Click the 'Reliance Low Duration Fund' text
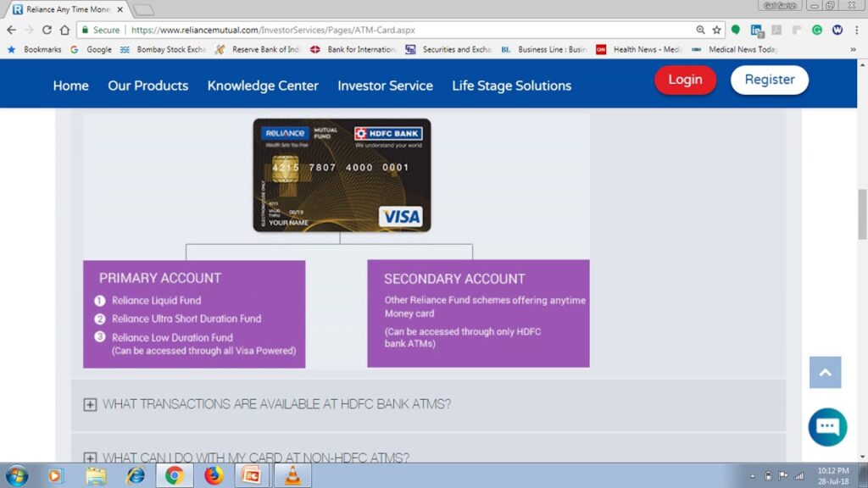 tap(172, 337)
